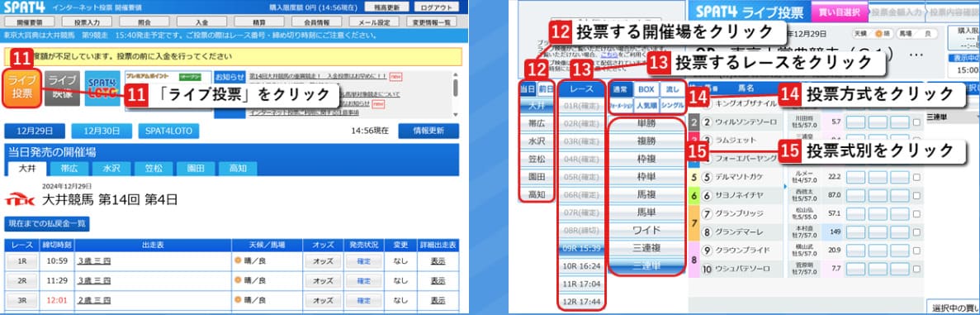This screenshot has width=980, height=315.
Task: Open the SPAT4 LOTO banner icon
Action: click(102, 88)
